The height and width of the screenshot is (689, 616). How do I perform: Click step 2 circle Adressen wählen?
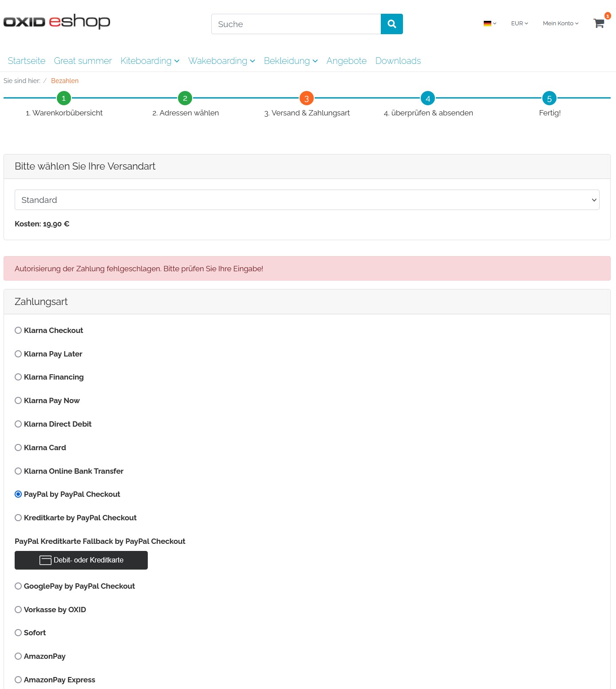185,98
